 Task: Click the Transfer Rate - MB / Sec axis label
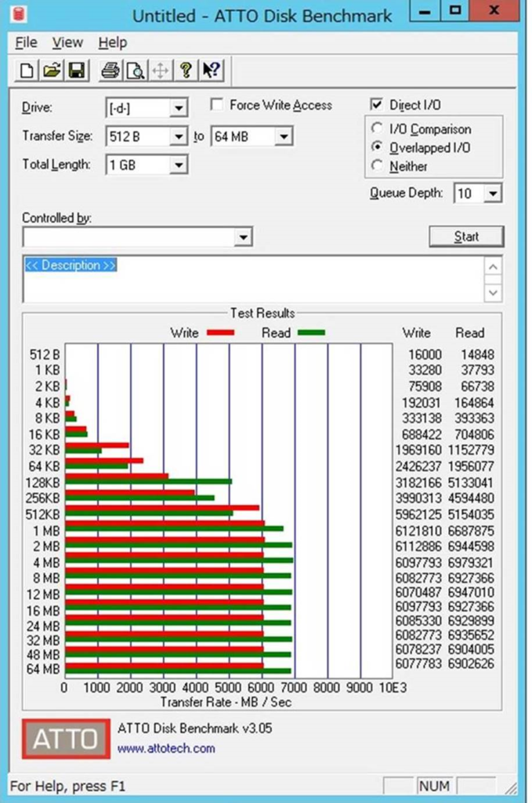226,702
